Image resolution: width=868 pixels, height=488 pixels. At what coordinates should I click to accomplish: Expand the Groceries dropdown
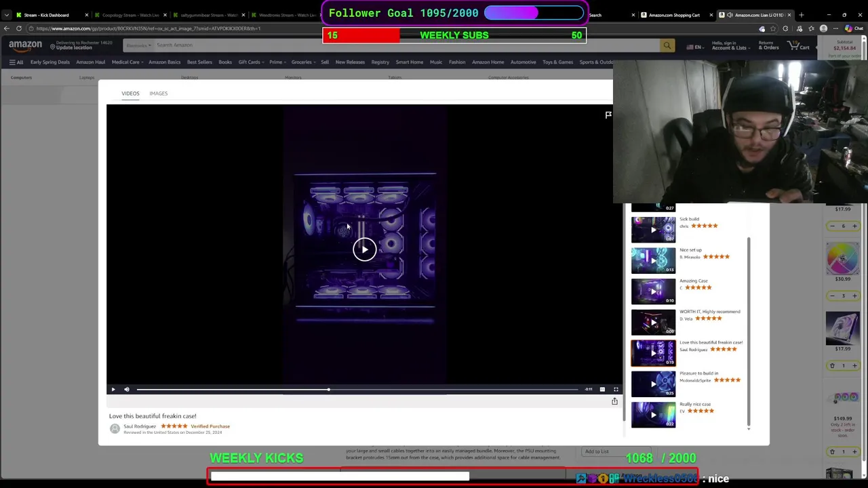[302, 62]
